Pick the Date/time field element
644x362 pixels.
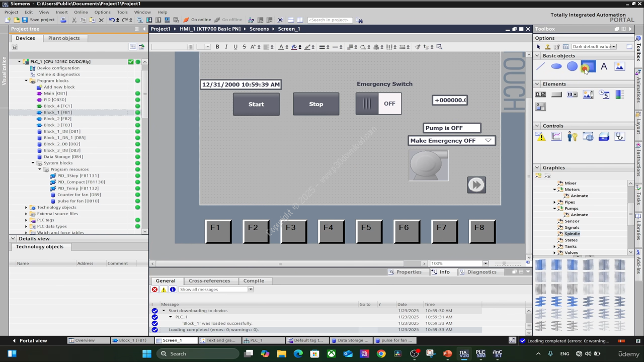[x=604, y=94]
